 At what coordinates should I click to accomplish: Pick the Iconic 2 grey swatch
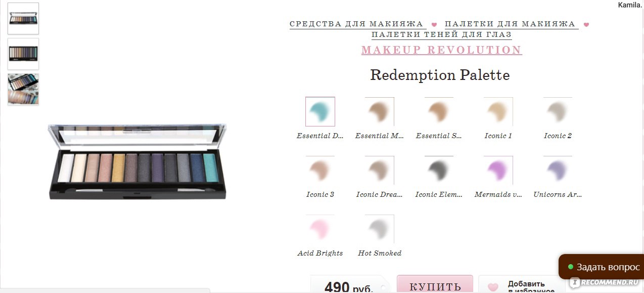coord(558,111)
